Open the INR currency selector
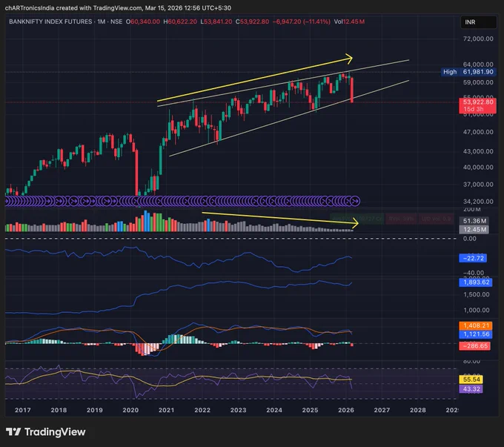Screen dimensions: 504x447 click(478, 21)
